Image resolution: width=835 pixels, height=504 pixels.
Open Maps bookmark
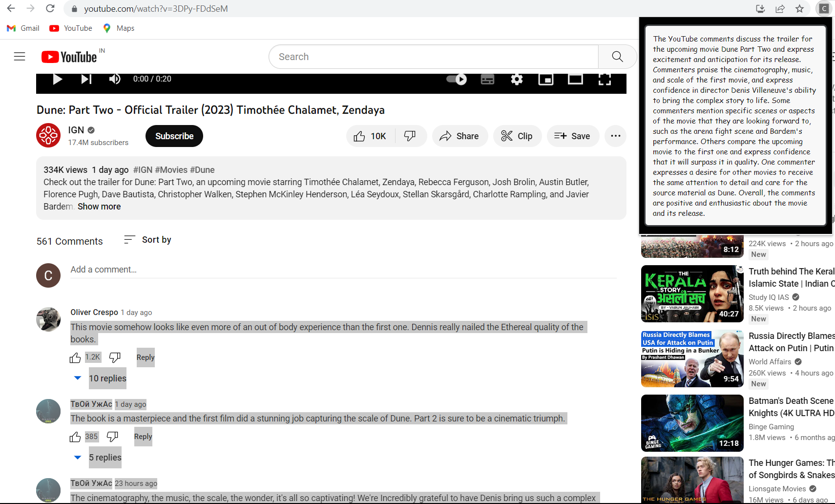coord(119,28)
